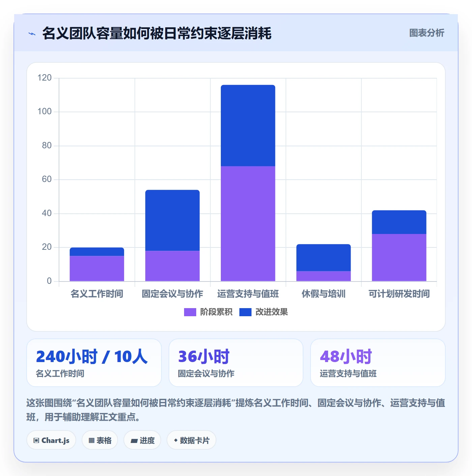This screenshot has height=476, width=472.
Task: Open the 240小时 / 10人 data card
Action: pyautogui.click(x=94, y=363)
